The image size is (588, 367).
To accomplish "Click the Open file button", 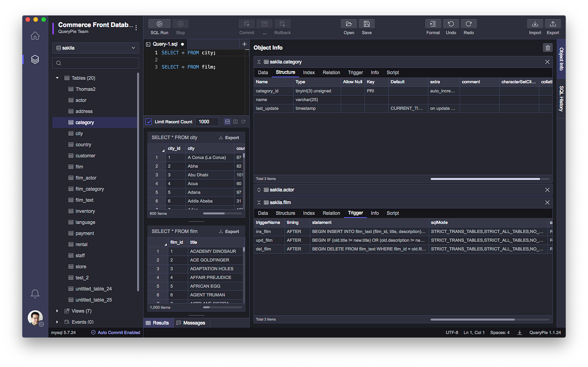I will click(349, 24).
